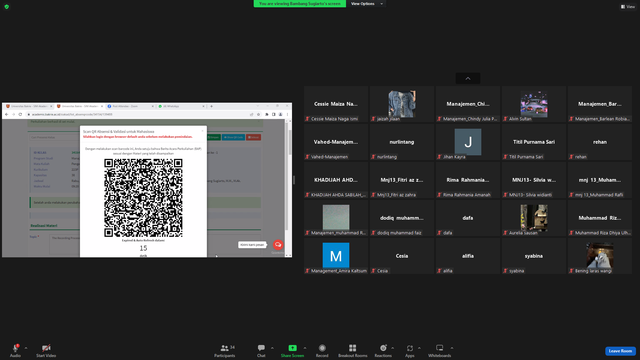Screen dimensions: 640x360
Task: Select the Bening laras wangi thumbnail
Action: pyautogui.click(x=600, y=256)
